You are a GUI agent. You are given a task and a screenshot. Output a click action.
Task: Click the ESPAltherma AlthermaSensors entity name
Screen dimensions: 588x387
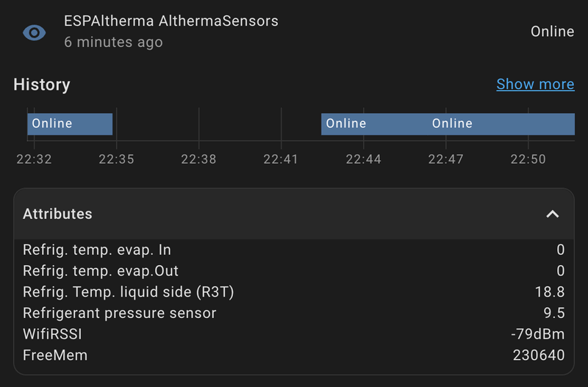(x=171, y=21)
